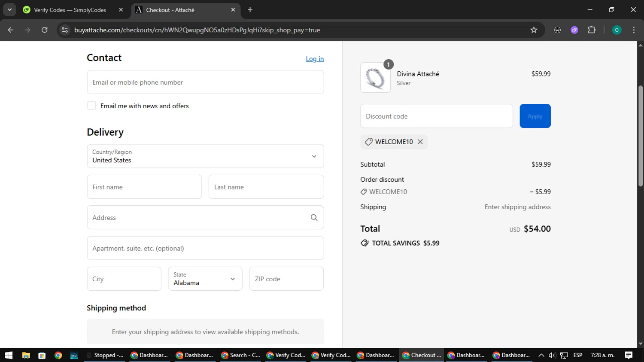Remove the WELCOME10 discount code
This screenshot has width=644, height=362.
pos(420,142)
